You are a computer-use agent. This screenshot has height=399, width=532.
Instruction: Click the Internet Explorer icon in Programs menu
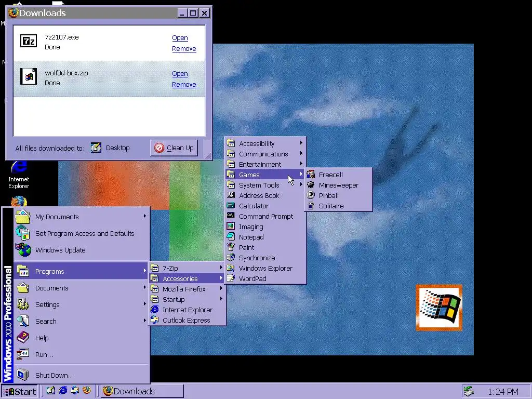coord(155,310)
